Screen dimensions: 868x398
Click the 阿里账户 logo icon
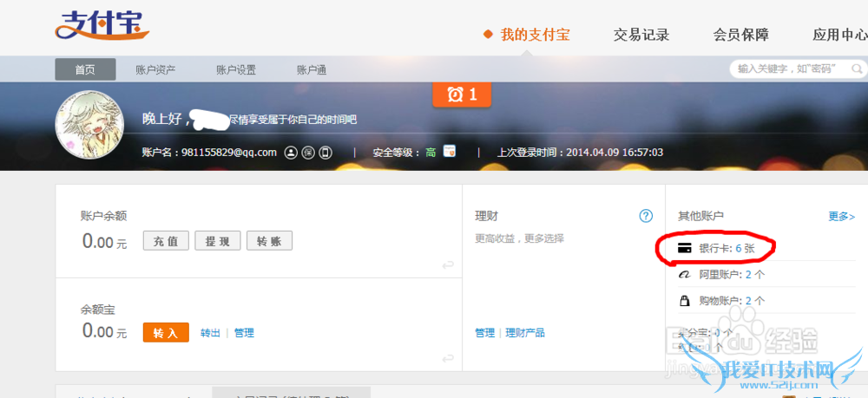pyautogui.click(x=685, y=275)
